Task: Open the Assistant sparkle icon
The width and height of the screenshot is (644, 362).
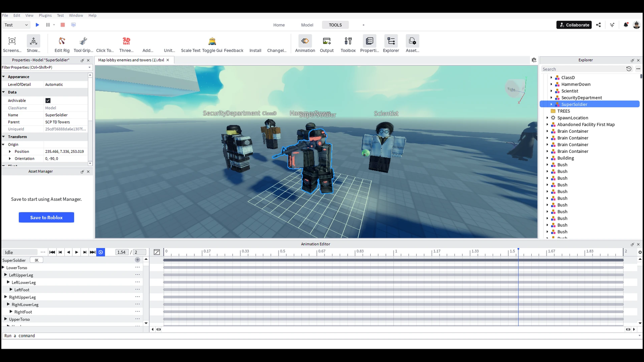Action: [612, 25]
